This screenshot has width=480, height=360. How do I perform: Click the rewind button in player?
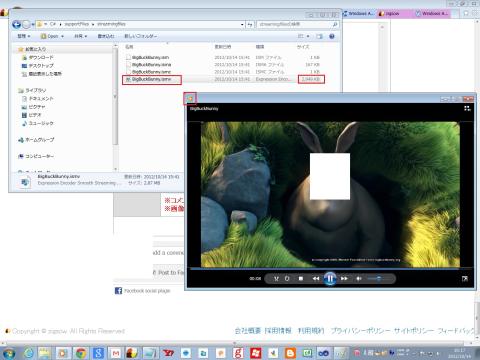click(316, 279)
